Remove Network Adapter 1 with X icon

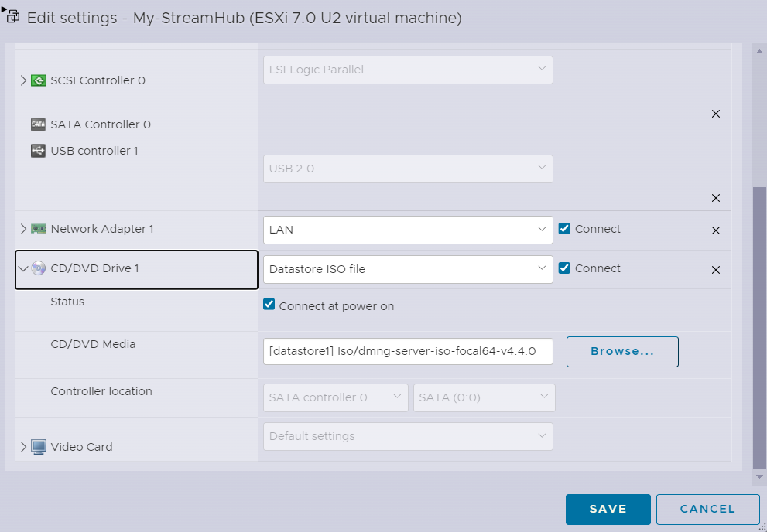tap(715, 230)
